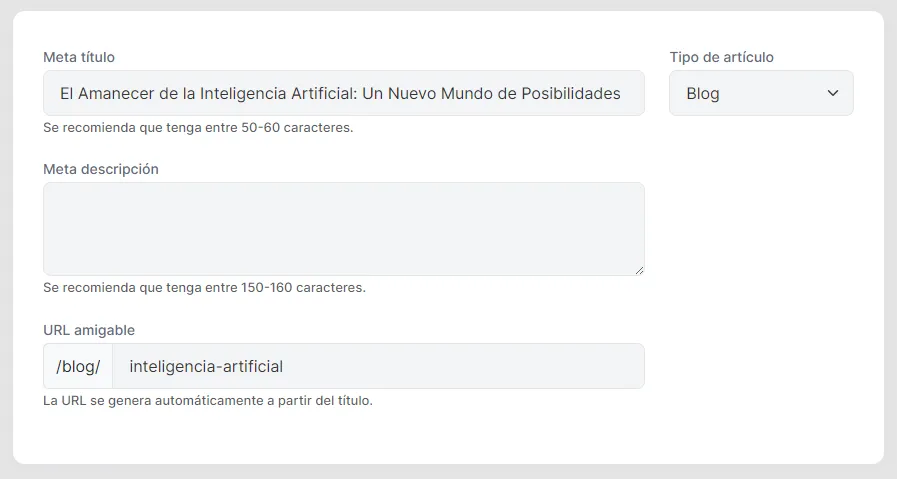
Task: Click the "URL amigable" label
Action: click(89, 330)
